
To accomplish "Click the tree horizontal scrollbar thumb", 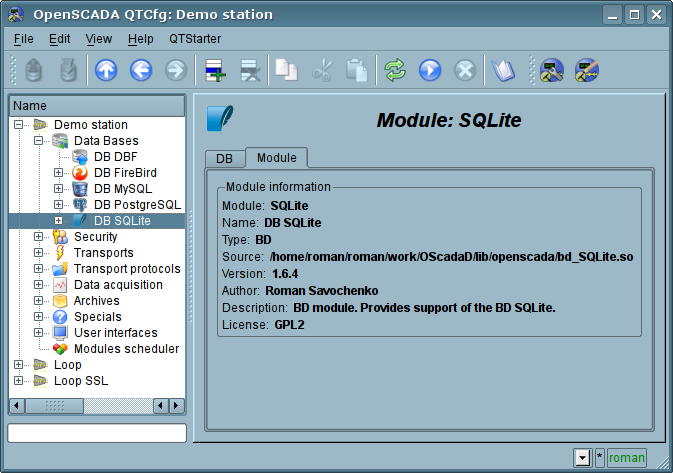I will tap(55, 406).
